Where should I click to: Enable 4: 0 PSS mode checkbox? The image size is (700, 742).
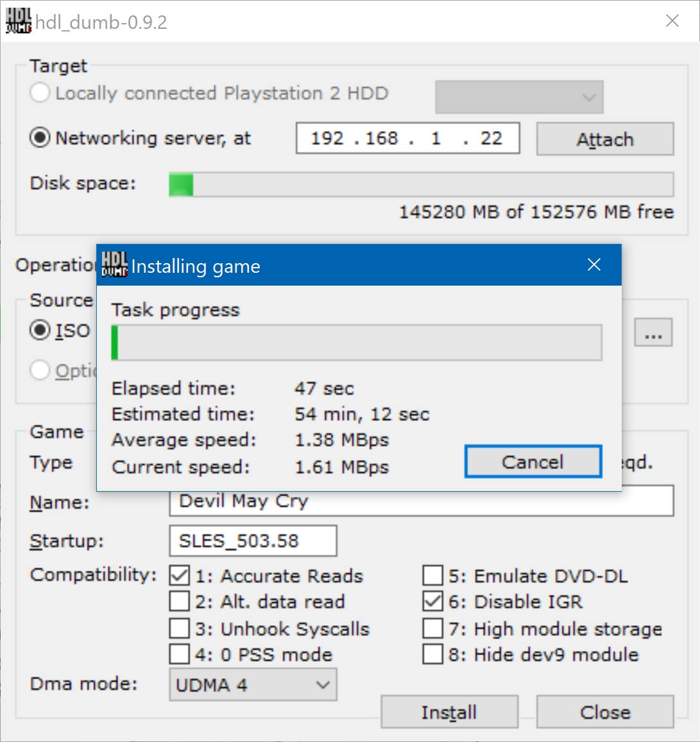point(180,655)
